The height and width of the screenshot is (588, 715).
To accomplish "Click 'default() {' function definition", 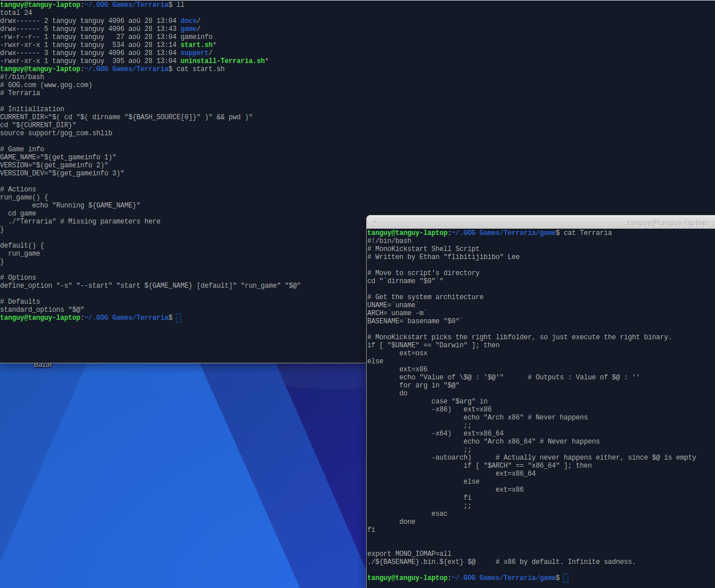I will pos(22,245).
